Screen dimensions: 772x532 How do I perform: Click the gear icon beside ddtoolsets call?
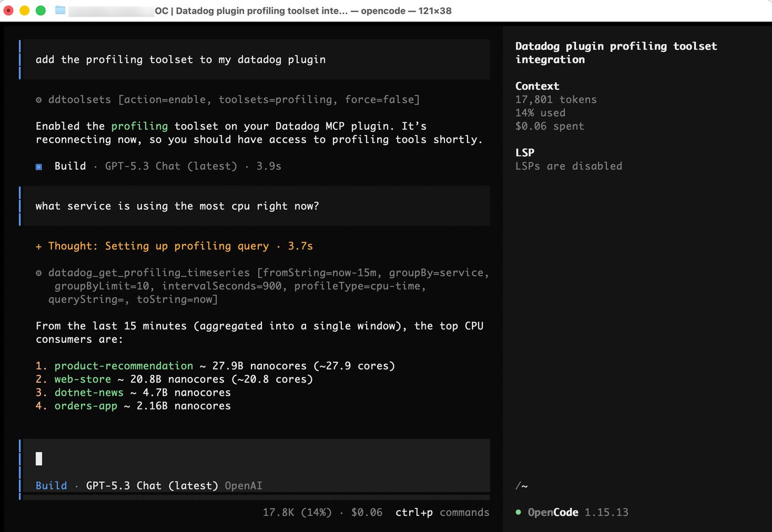point(39,100)
